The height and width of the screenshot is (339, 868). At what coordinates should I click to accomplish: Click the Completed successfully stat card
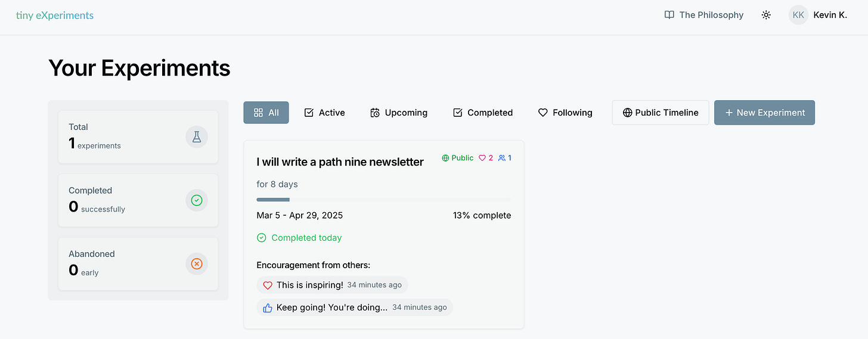tap(138, 200)
